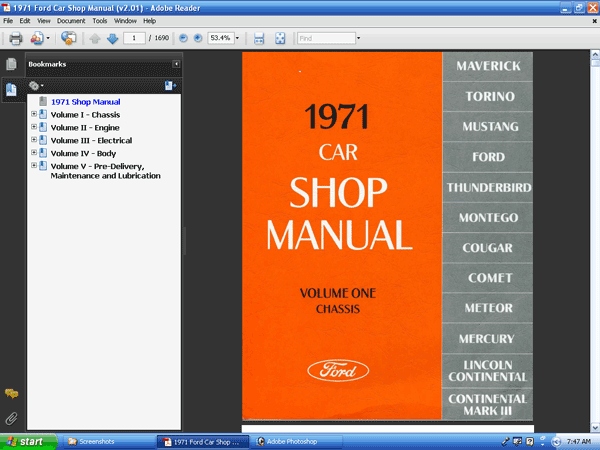Open the Help menu
This screenshot has width=600, height=450.
coord(150,21)
